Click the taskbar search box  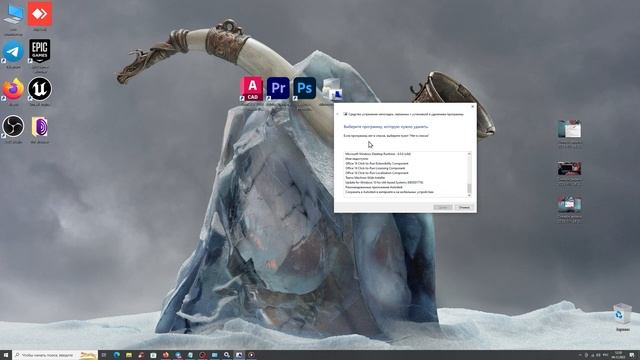tap(55, 355)
